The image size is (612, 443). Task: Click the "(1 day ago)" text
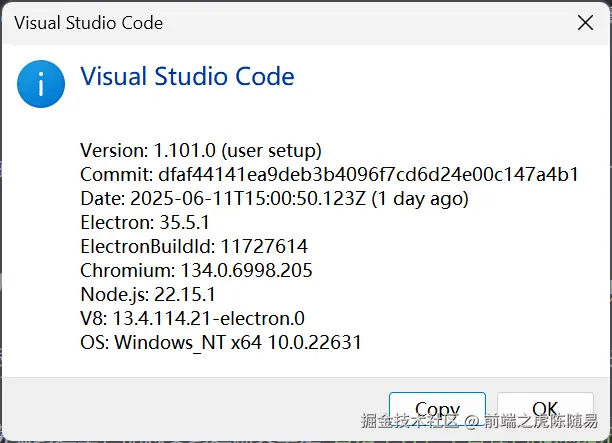pyautogui.click(x=419, y=199)
